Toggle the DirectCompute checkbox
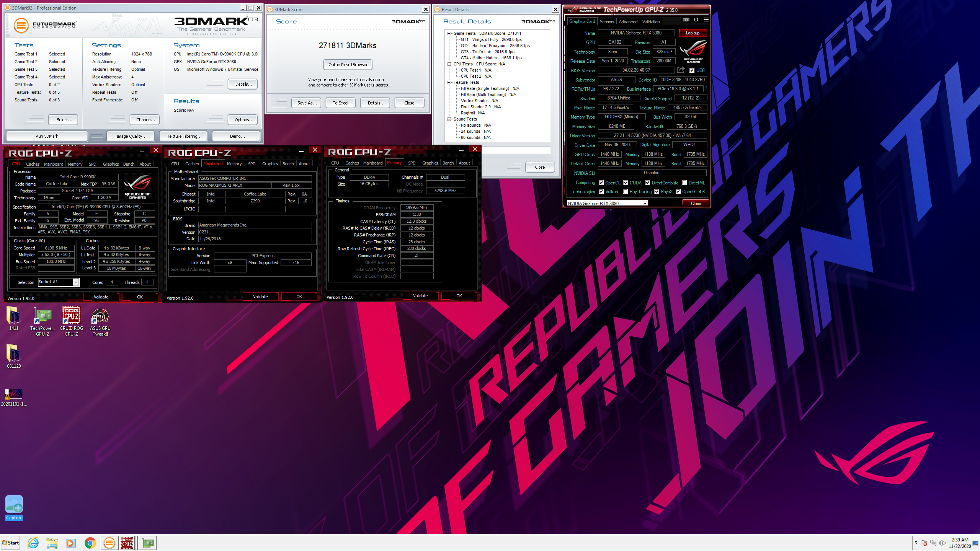The height and width of the screenshot is (551, 980). click(648, 183)
